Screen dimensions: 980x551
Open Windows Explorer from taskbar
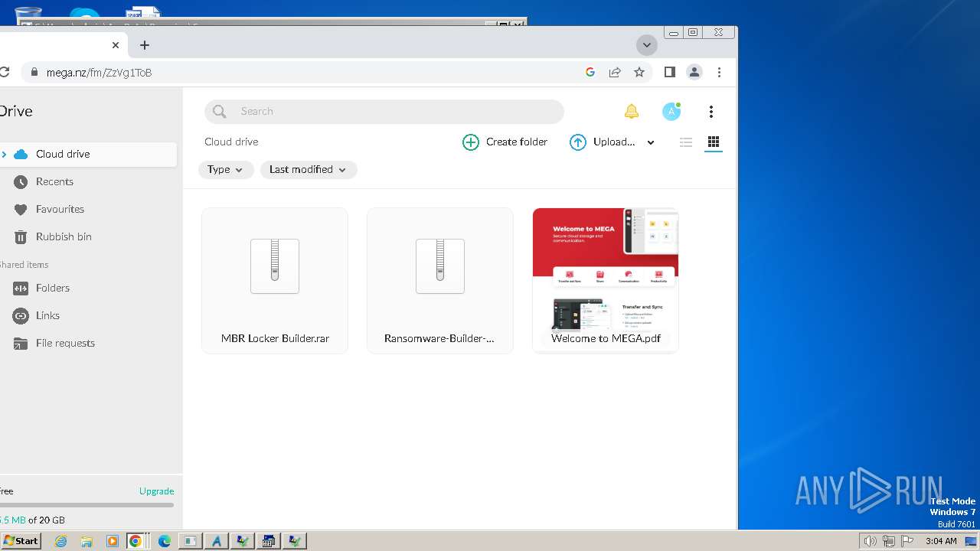click(87, 541)
